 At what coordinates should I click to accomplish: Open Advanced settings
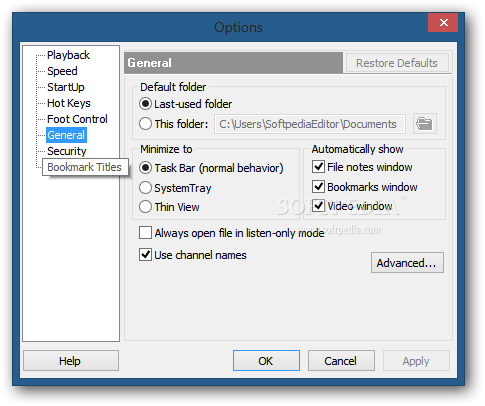[407, 263]
